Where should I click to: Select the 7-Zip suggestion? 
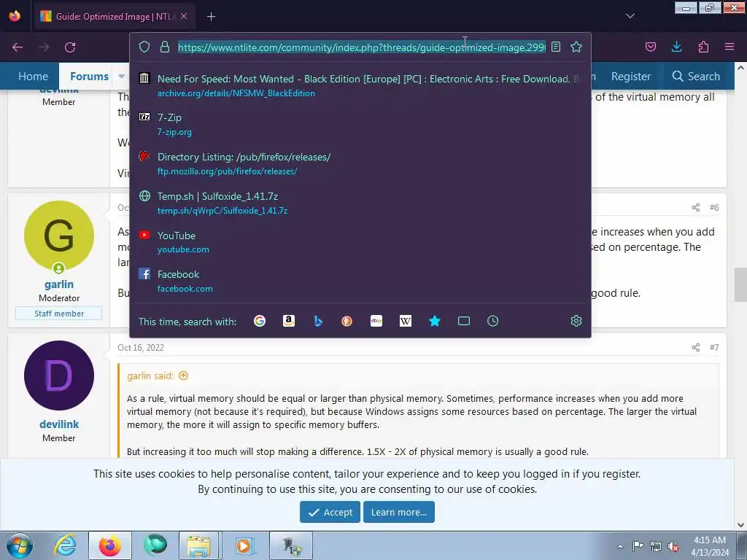tap(360, 124)
